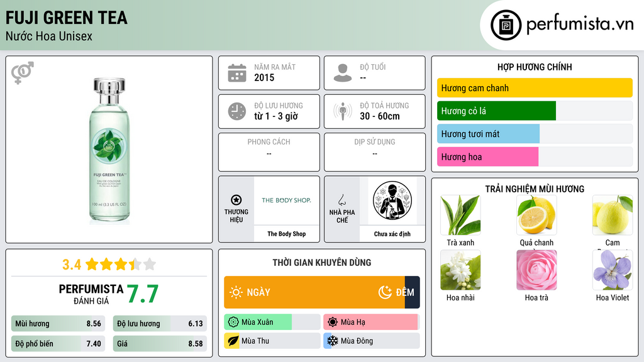This screenshot has height=362, width=644.
Task: Click the dark Đêm bar segment
Action: coord(413,292)
